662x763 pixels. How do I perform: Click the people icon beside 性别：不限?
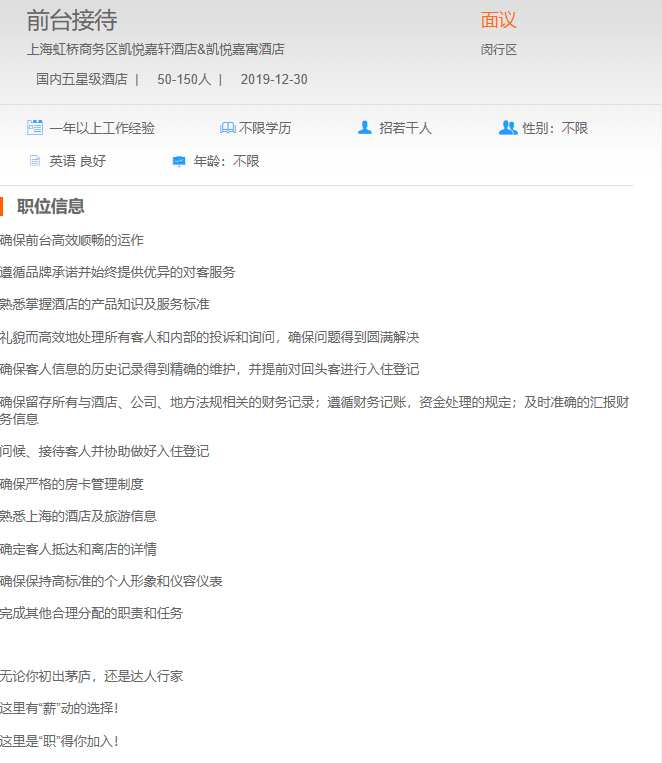(507, 128)
